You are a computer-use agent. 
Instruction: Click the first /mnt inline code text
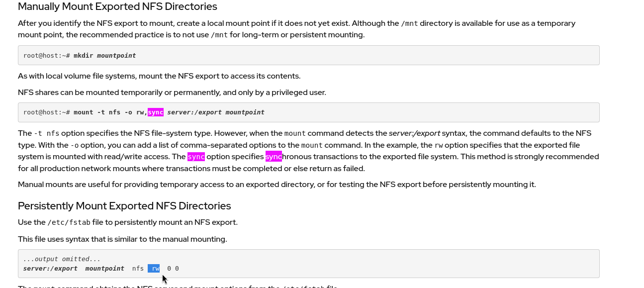(x=409, y=23)
